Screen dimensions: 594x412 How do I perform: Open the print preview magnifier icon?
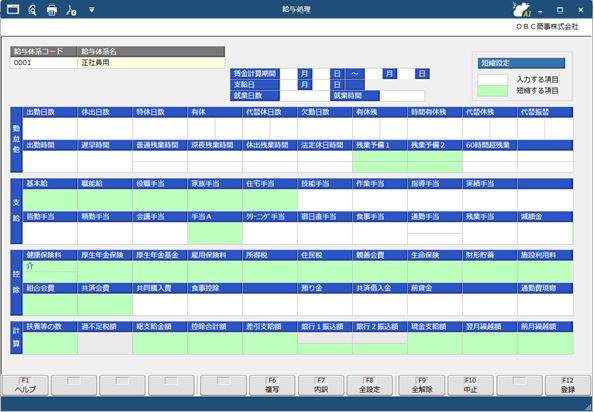pos(33,9)
